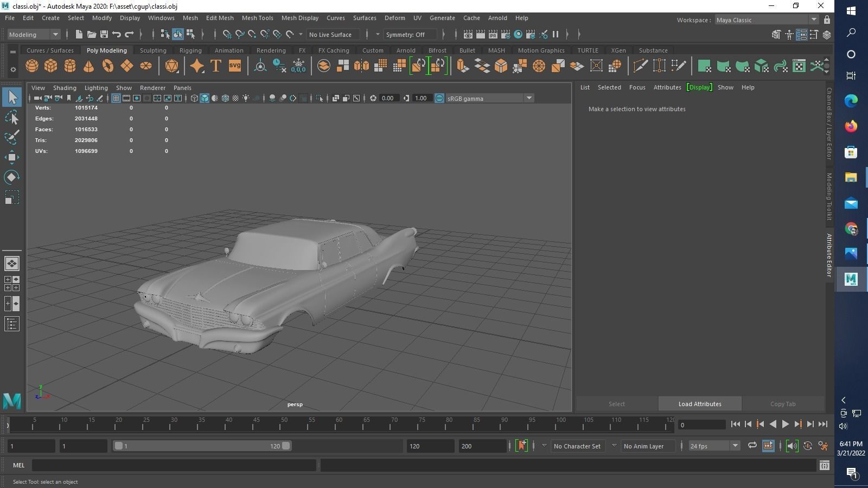
Task: Click the play forwards button
Action: tap(785, 425)
